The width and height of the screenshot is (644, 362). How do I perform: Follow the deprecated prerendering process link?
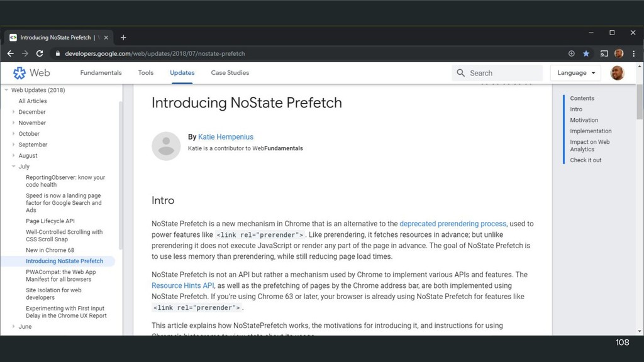(453, 224)
